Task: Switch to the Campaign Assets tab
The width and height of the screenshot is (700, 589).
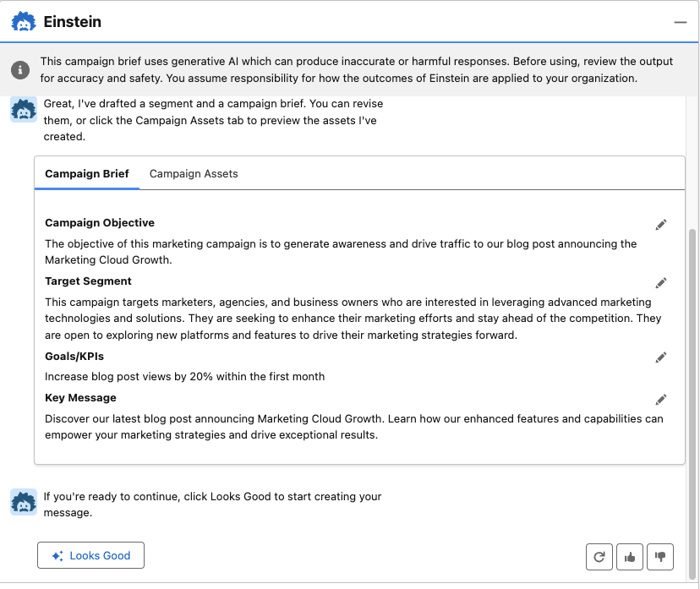Action: click(x=194, y=173)
